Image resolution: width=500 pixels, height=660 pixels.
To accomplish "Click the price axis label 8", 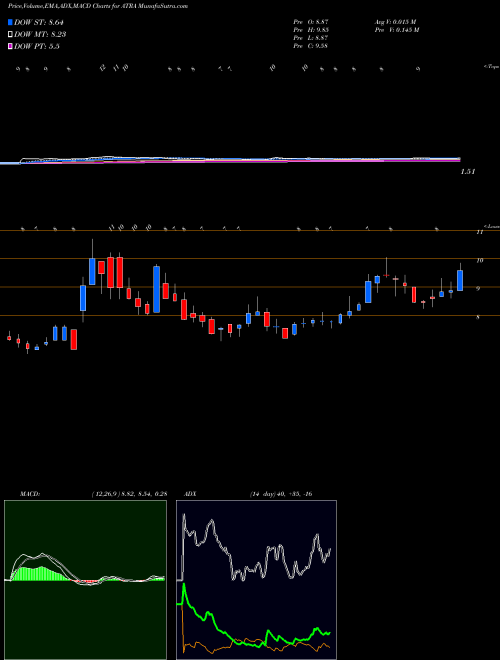I will click(478, 317).
